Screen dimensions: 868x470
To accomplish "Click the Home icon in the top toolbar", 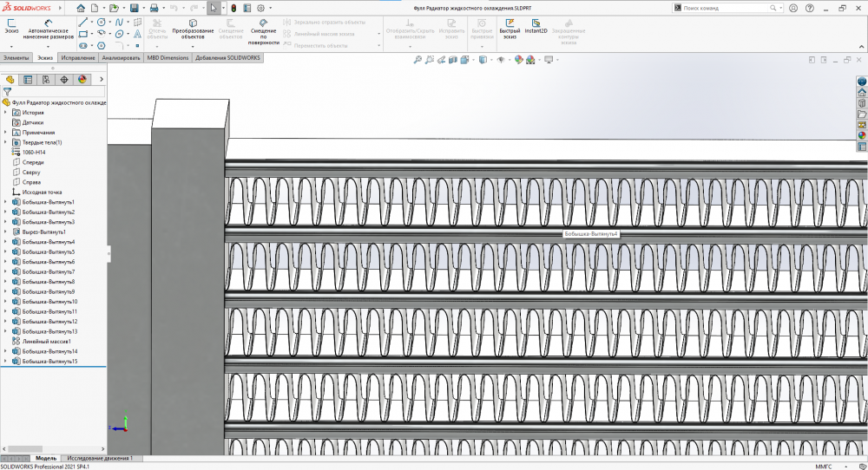I will click(81, 8).
